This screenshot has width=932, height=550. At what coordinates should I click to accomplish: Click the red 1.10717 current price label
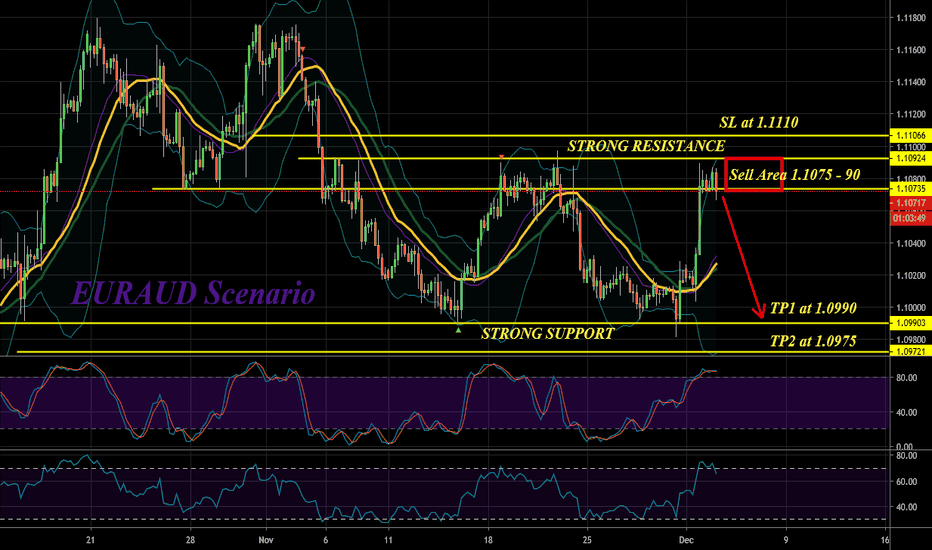tap(908, 203)
